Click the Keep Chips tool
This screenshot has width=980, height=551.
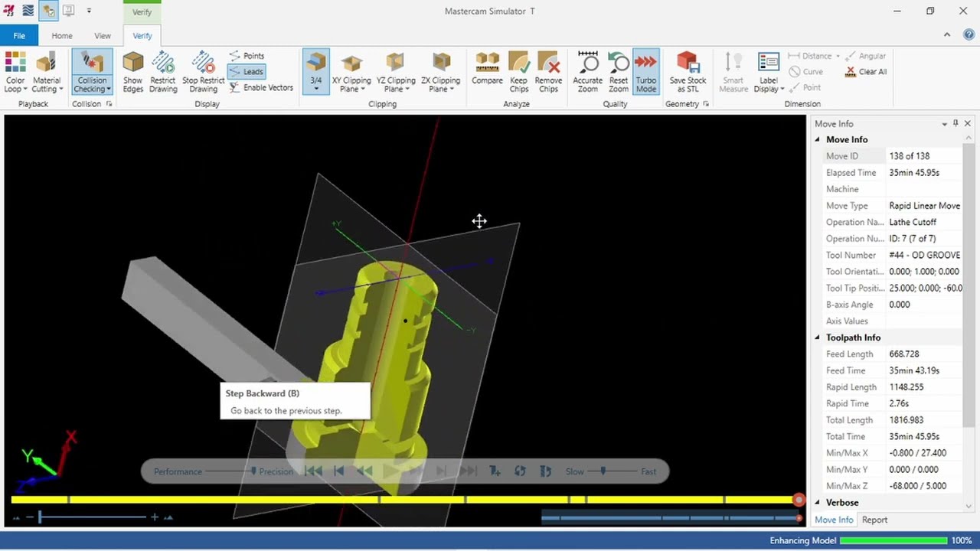tap(518, 73)
